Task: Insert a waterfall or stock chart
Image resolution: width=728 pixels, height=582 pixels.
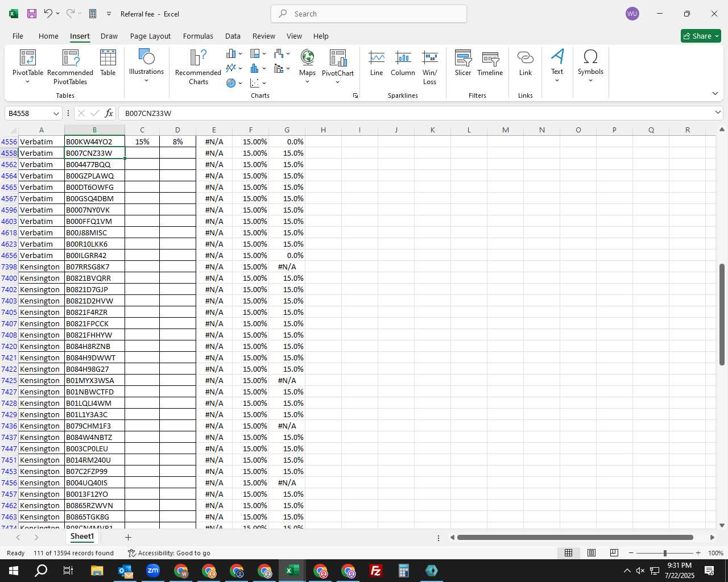Action: pos(282,53)
